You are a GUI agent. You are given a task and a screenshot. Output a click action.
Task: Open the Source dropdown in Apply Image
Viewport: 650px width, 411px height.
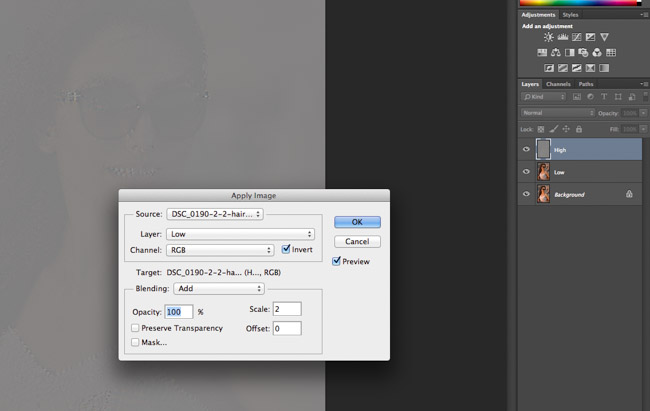[215, 214]
